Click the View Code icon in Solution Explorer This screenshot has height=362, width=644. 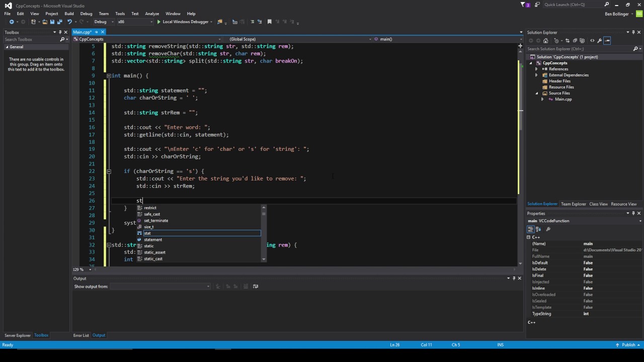click(x=592, y=41)
